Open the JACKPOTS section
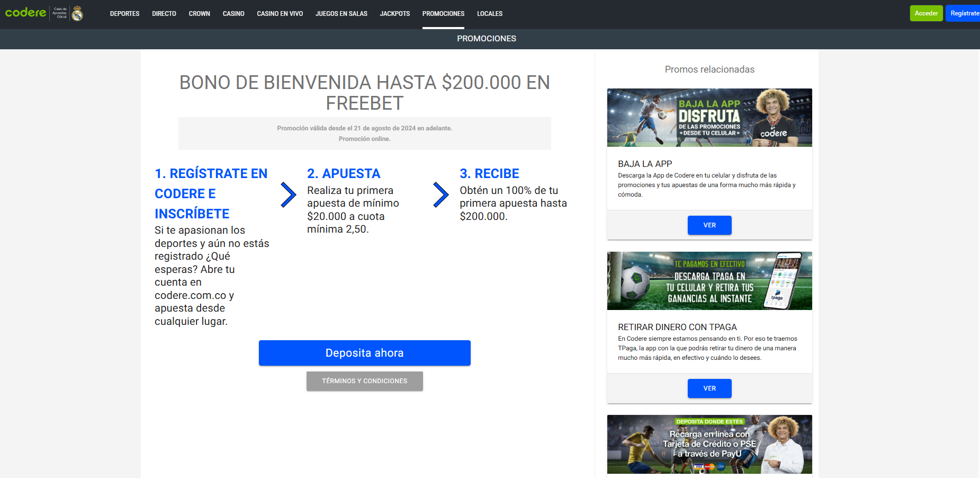This screenshot has width=980, height=478. [395, 14]
